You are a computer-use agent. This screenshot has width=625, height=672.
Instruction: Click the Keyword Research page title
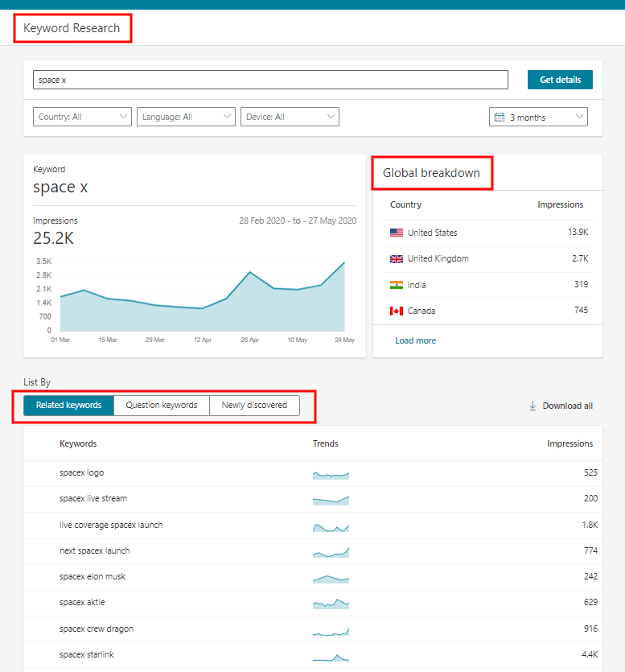pos(72,28)
